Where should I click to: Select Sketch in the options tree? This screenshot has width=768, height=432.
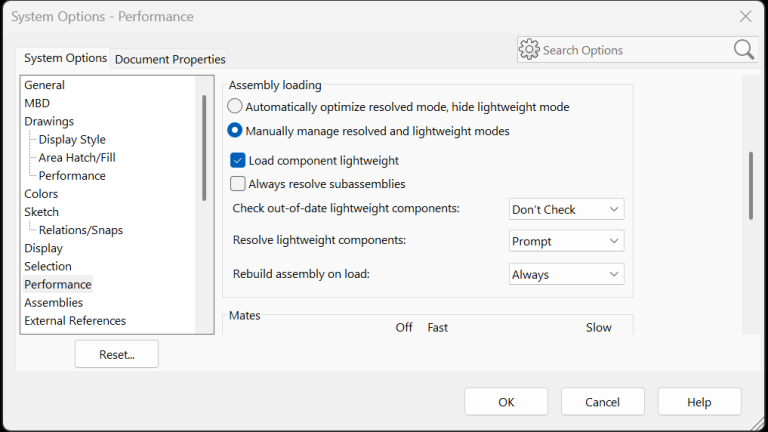click(x=42, y=212)
